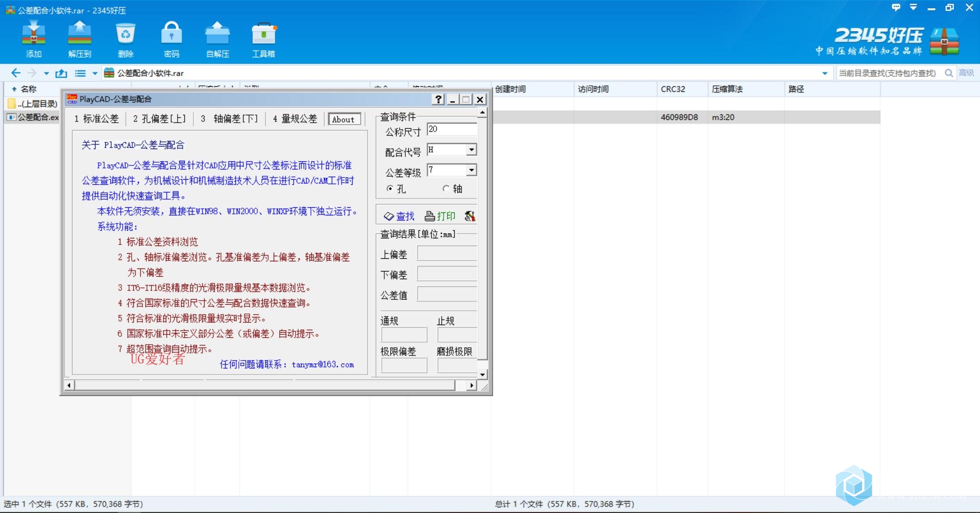Image resolution: width=980 pixels, height=513 pixels.
Task: Switch to the 3 轴偏差[下] tab
Action: pos(229,119)
